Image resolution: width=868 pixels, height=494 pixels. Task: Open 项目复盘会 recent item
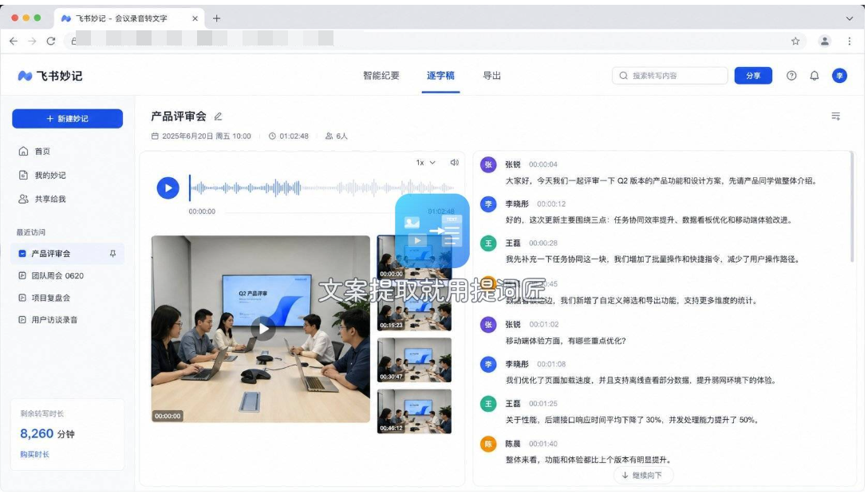click(45, 298)
